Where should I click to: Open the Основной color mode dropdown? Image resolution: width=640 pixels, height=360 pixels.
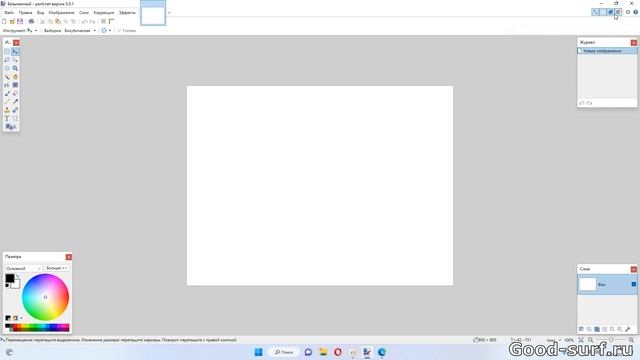pos(23,268)
